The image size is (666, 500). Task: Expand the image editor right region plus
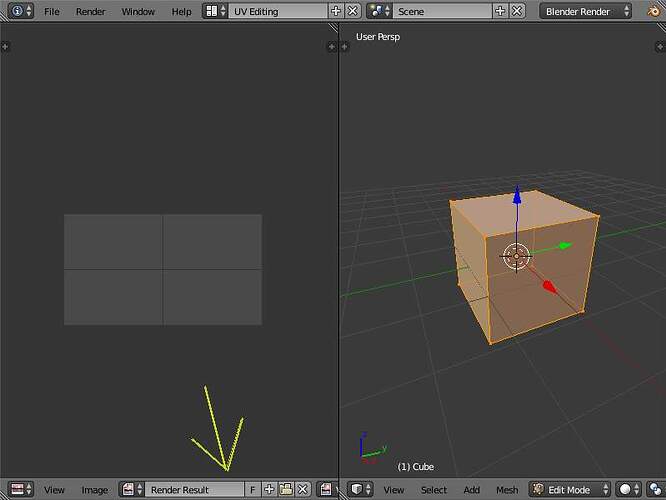(332, 46)
